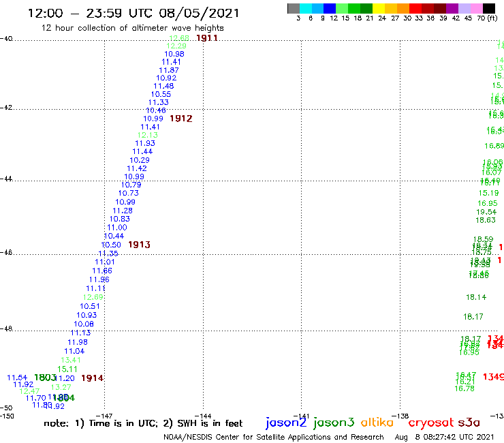The height and width of the screenshot is (443, 504).
Task: Click the time label 1913
Action: point(139,245)
